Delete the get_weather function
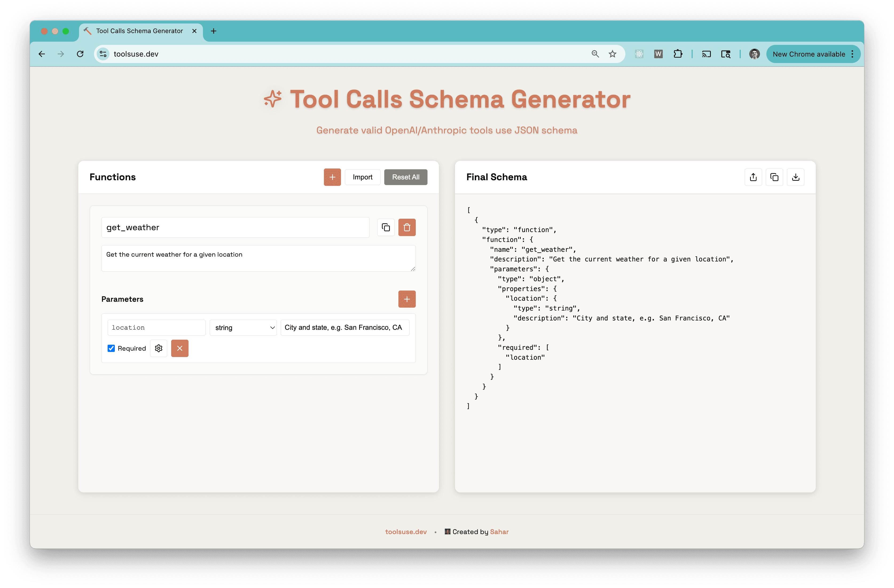The height and width of the screenshot is (588, 894). (407, 227)
